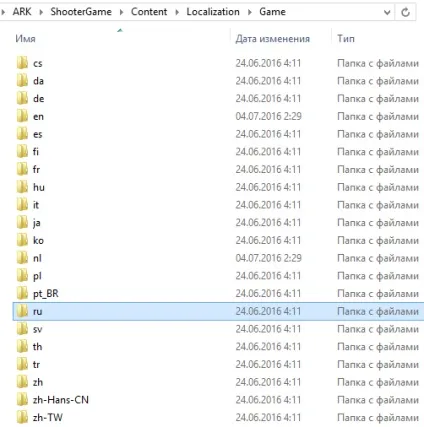Expand the arrow after Localization in path

tap(250, 12)
